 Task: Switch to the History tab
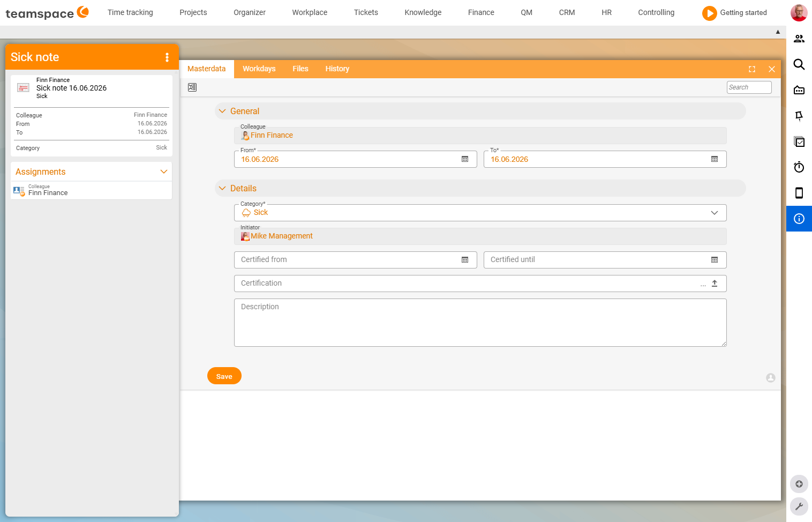click(337, 69)
